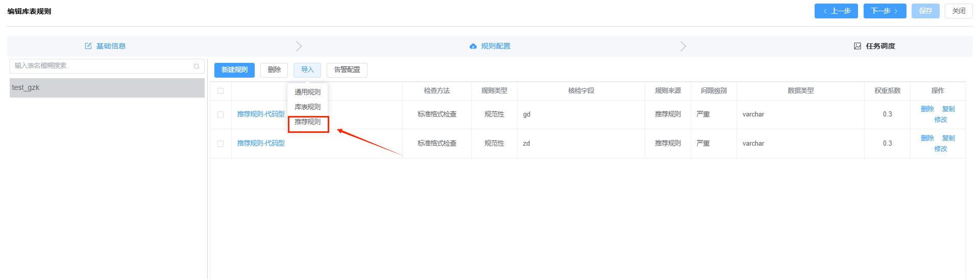This screenshot has width=980, height=279.
Task: Click the cloud icon beside 规则配置 step
Action: coord(473,46)
